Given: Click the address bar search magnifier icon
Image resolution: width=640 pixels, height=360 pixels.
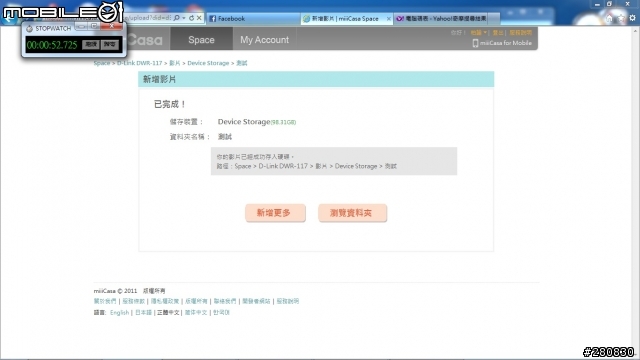Looking at the screenshot, I should (x=176, y=18).
